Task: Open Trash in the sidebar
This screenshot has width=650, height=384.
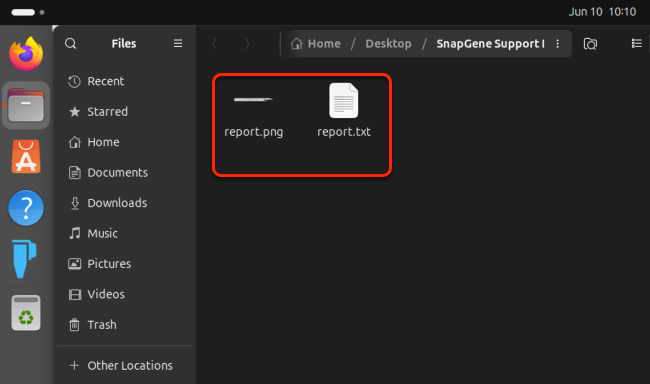Action: [124, 325]
